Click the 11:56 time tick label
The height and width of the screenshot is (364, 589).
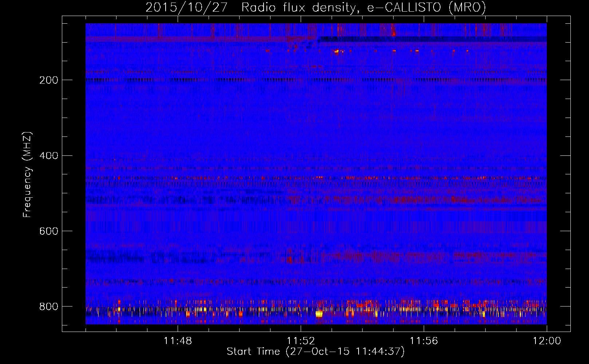point(424,341)
